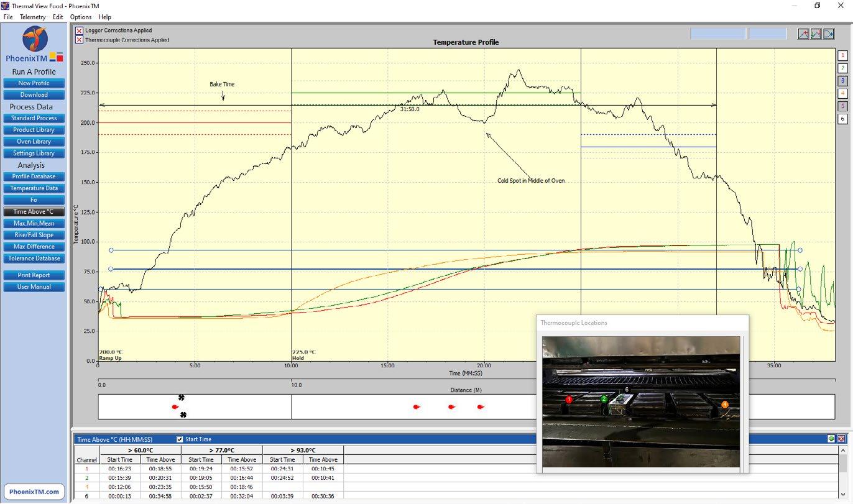The height and width of the screenshot is (504, 853).
Task: Click the upper black fan symbol on distance strip
Action: tap(181, 398)
